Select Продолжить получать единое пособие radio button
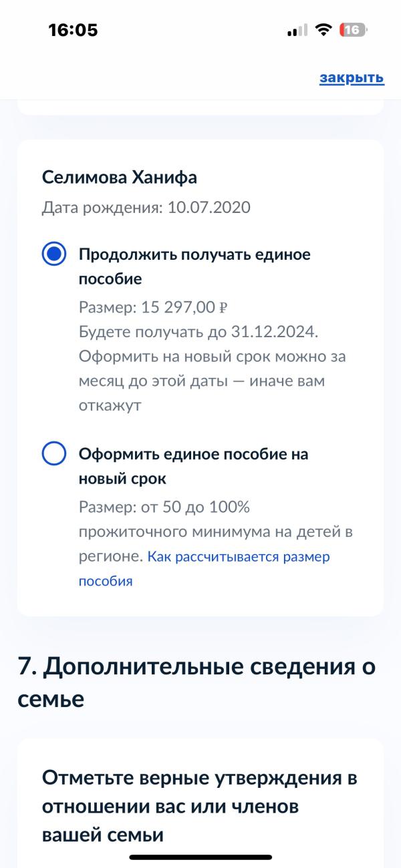 click(54, 255)
